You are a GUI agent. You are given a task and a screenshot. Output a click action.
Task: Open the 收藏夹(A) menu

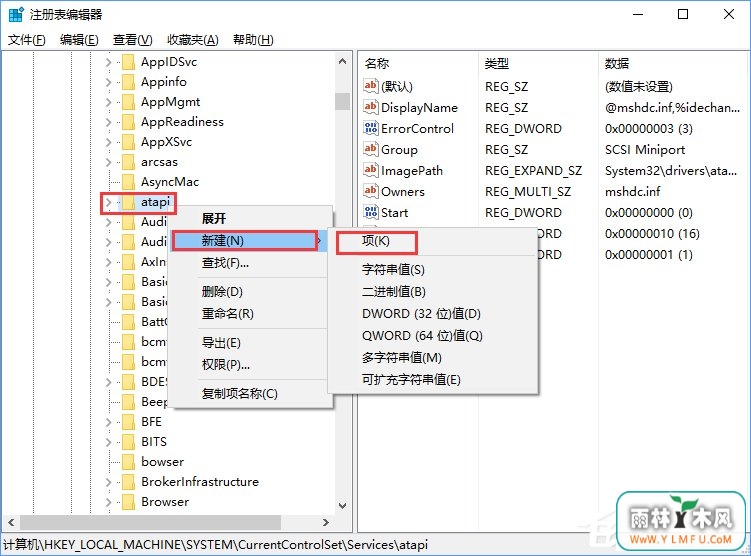[x=193, y=40]
